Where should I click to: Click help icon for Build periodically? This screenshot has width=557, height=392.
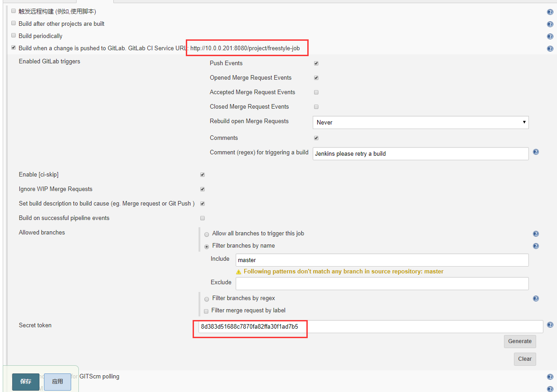click(550, 37)
